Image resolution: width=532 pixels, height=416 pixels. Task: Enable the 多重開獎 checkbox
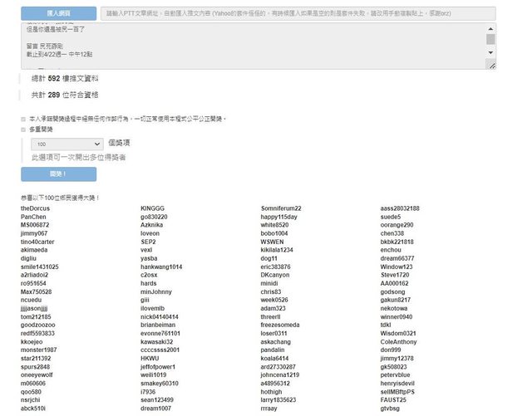(23, 130)
